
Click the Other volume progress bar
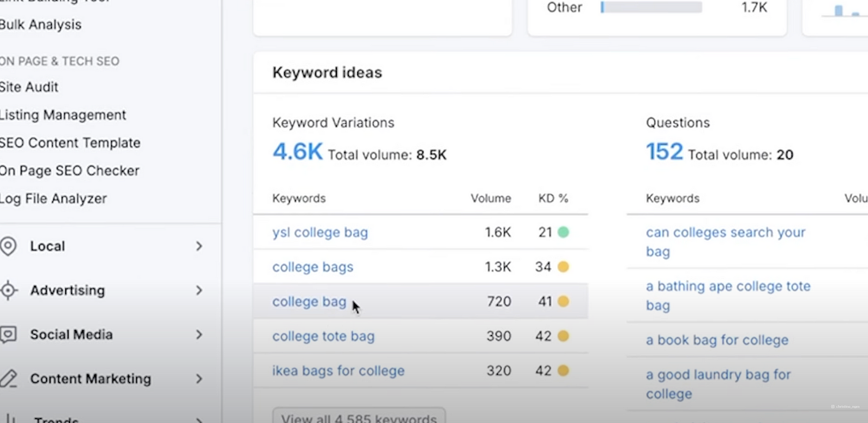point(651,8)
